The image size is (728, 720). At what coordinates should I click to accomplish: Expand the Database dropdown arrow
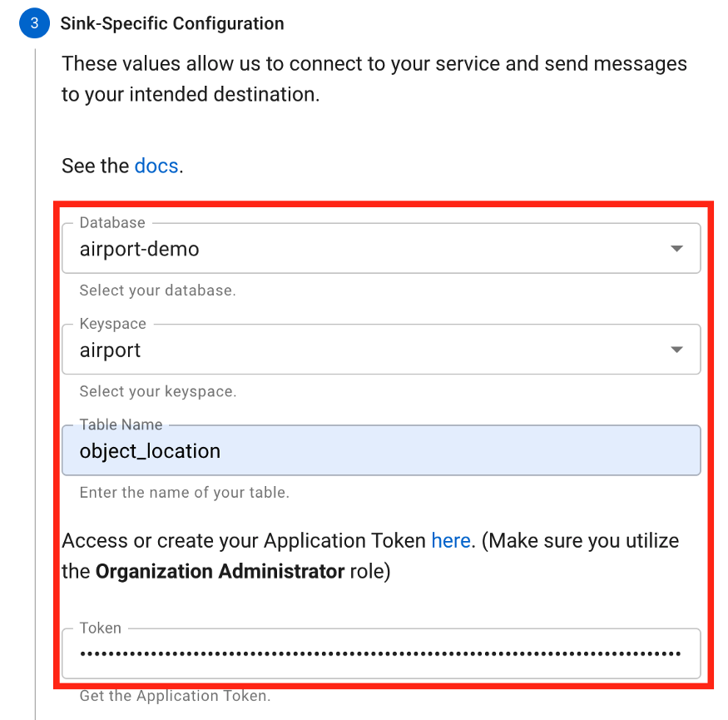(x=676, y=249)
